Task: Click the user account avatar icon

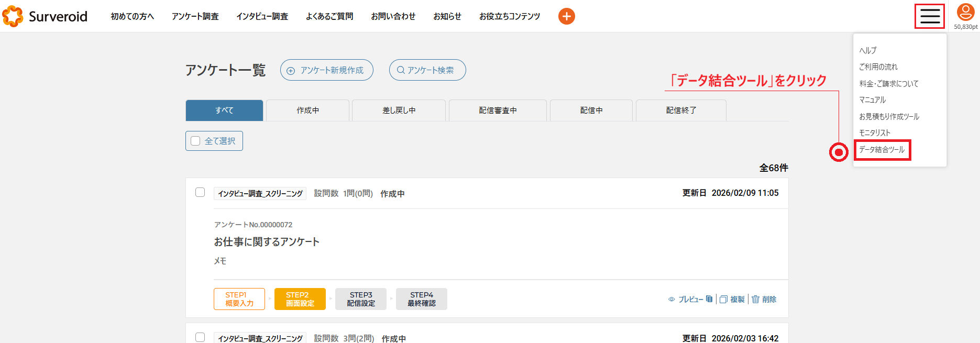Action: (965, 13)
